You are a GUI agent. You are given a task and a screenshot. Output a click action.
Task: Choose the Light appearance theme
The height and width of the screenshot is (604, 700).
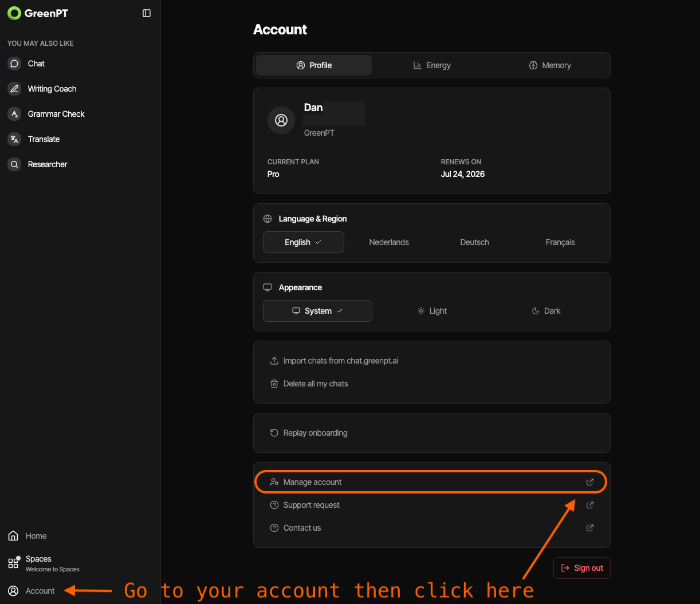[432, 311]
